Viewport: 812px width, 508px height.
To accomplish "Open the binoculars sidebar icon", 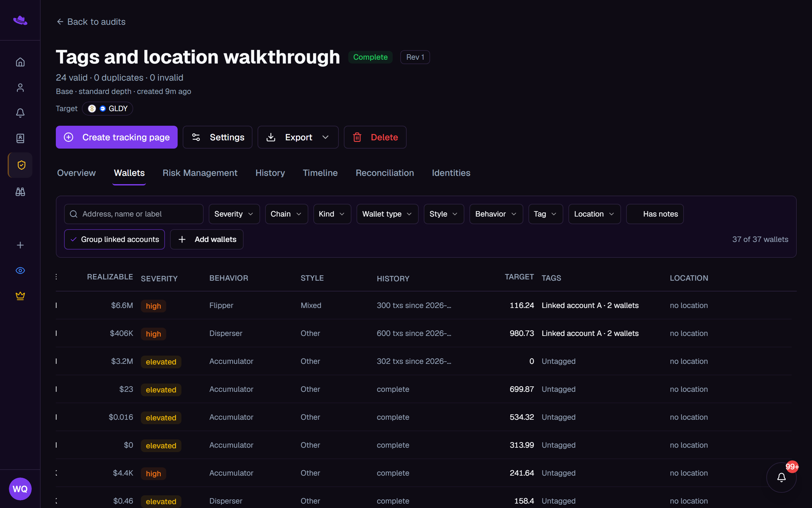I will [20, 191].
